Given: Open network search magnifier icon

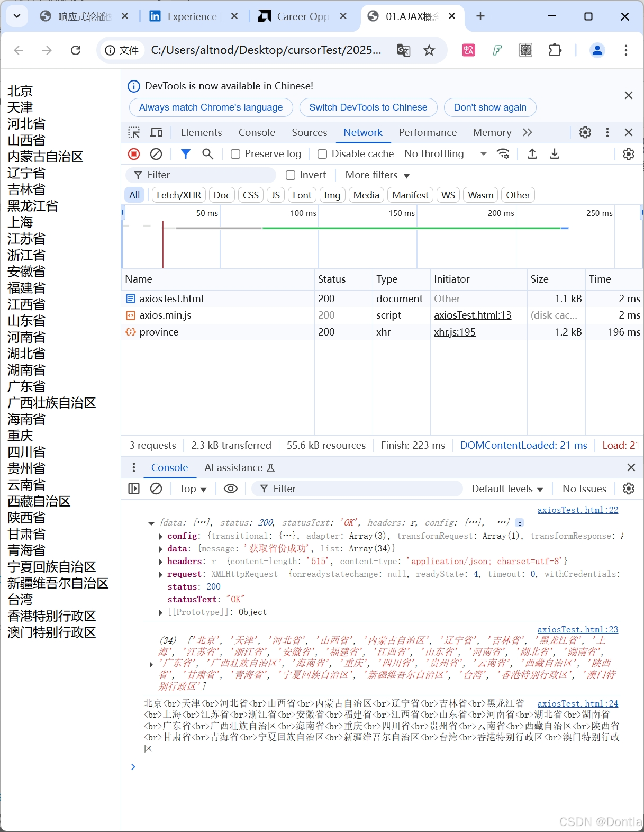Looking at the screenshot, I should point(208,154).
